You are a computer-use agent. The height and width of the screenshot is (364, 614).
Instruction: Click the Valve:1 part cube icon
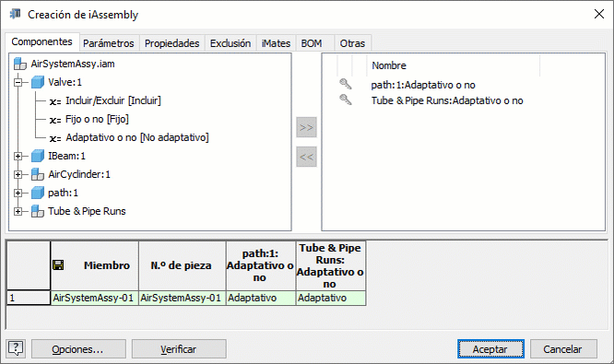click(x=38, y=82)
